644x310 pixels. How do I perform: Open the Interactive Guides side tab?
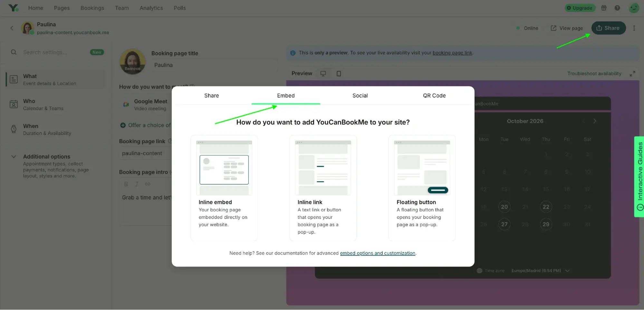point(639,177)
